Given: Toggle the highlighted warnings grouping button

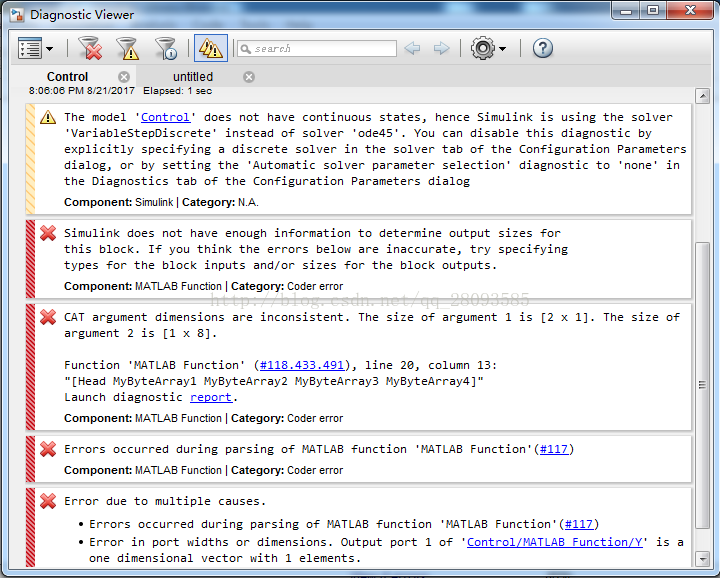Looking at the screenshot, I should tap(211, 48).
